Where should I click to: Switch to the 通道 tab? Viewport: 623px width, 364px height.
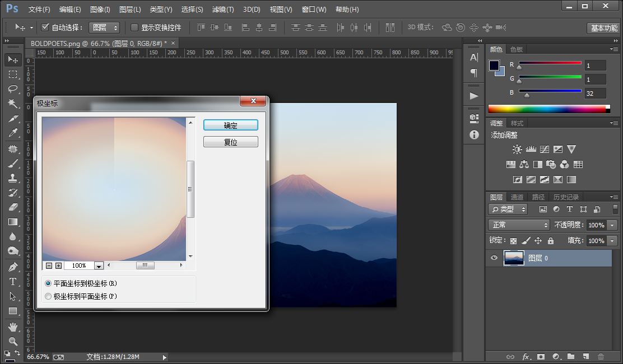tap(517, 197)
